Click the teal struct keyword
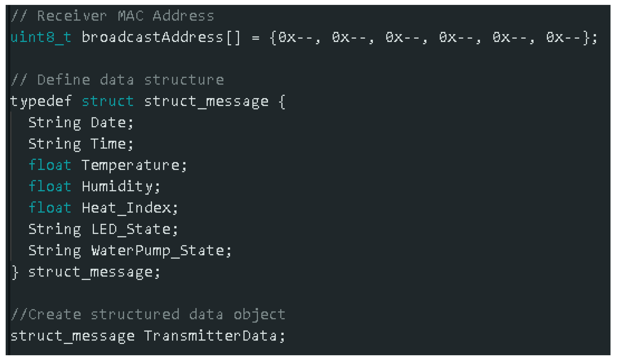 108,101
